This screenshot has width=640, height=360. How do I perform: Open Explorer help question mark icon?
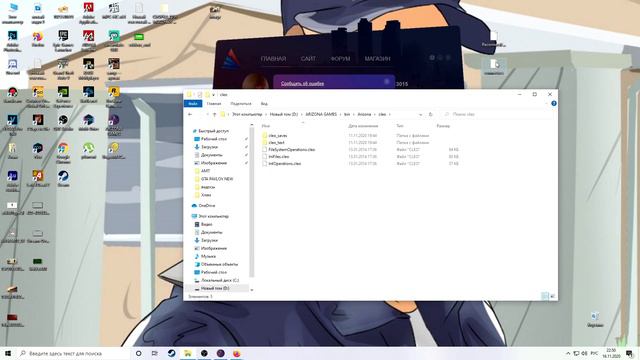point(553,104)
